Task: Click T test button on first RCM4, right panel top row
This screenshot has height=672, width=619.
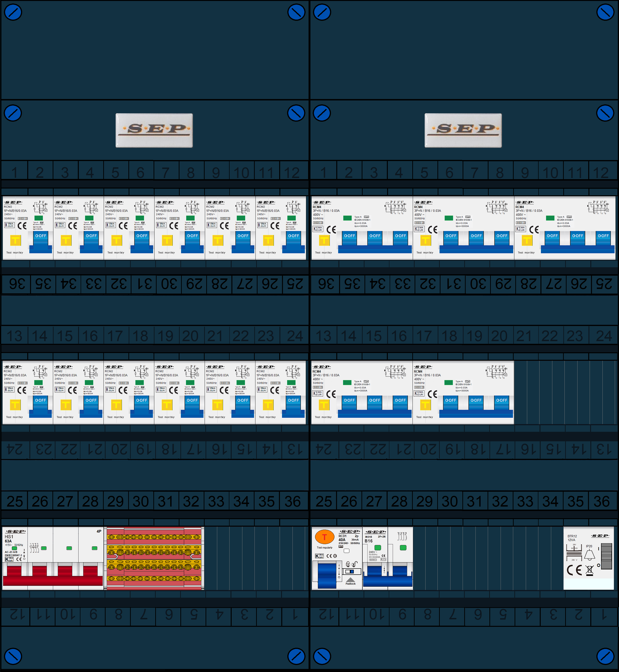Action: [324, 240]
